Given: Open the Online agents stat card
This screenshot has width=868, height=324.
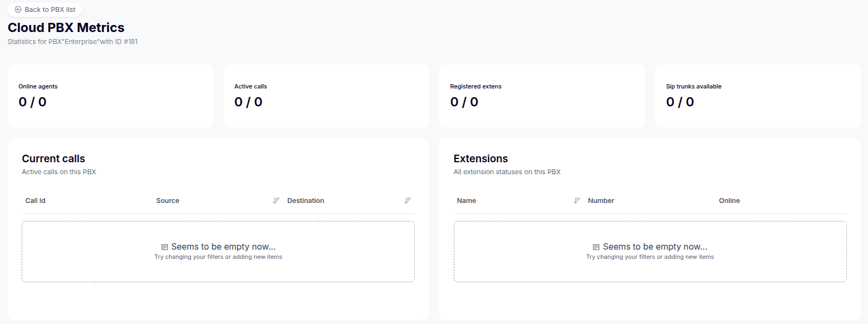Looking at the screenshot, I should pyautogui.click(x=110, y=96).
